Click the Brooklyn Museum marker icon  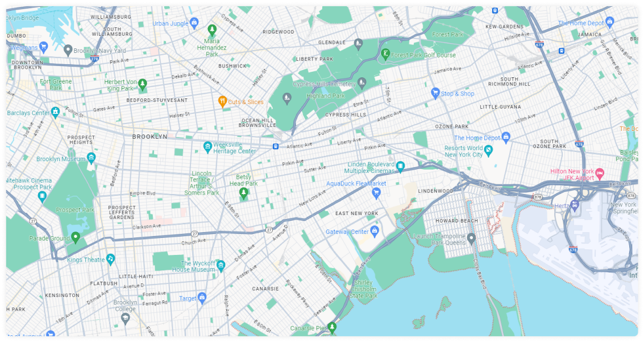(91, 158)
